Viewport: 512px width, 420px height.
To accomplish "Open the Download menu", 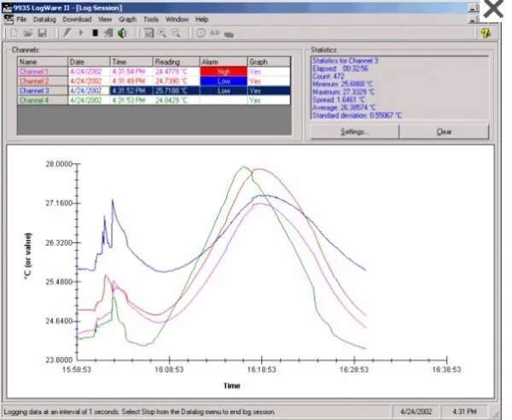I will point(77,20).
